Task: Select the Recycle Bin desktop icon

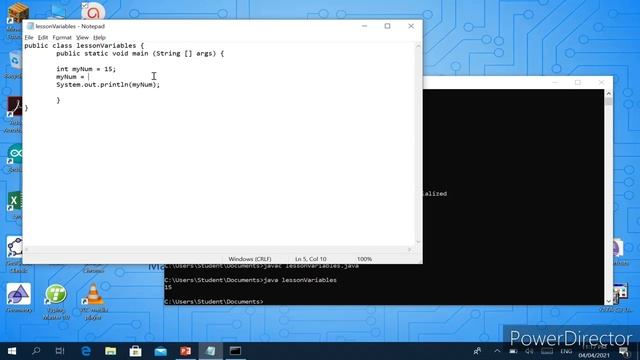Action: 14,65
